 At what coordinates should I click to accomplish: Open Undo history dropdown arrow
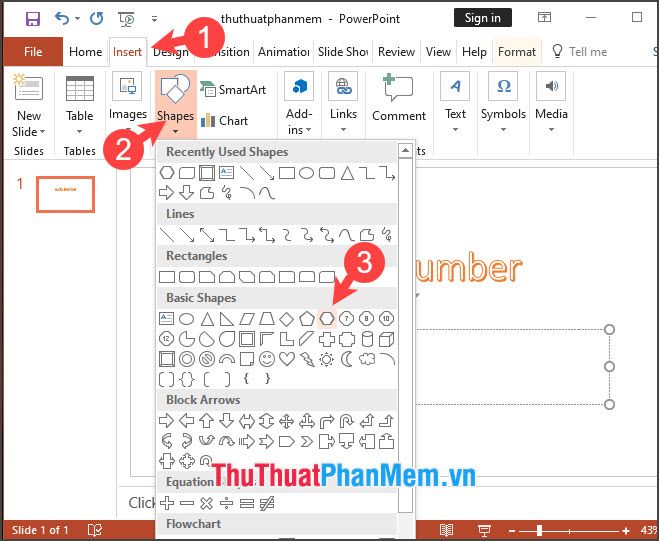pyautogui.click(x=77, y=18)
